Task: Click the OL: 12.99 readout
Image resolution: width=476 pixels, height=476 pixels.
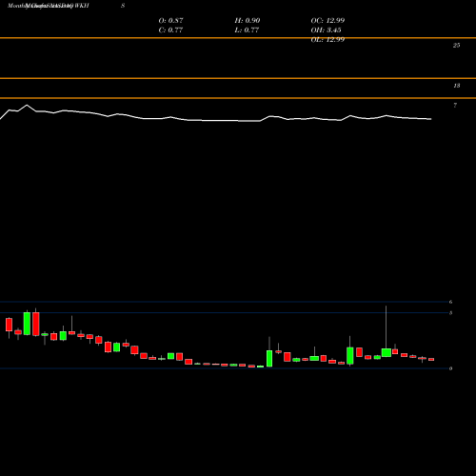Action: click(x=327, y=40)
